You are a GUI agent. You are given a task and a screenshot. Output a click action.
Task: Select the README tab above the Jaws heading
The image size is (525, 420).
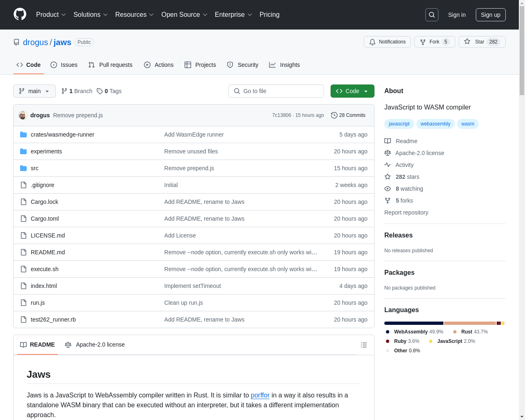point(37,345)
